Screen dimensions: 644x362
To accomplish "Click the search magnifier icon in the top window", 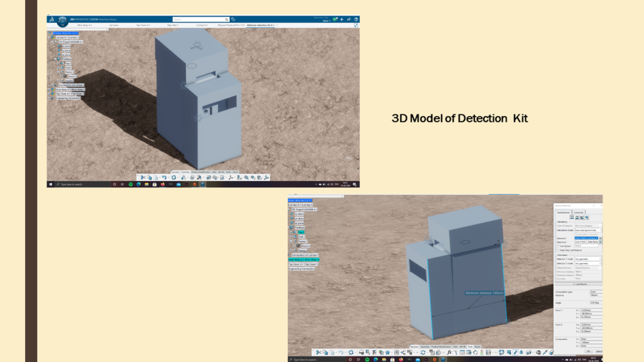I will pos(226,19).
